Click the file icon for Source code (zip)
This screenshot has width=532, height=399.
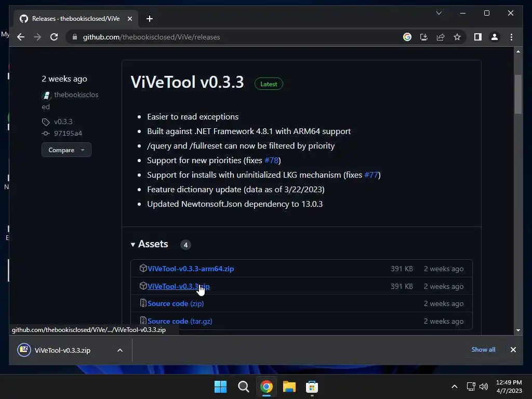click(x=143, y=303)
